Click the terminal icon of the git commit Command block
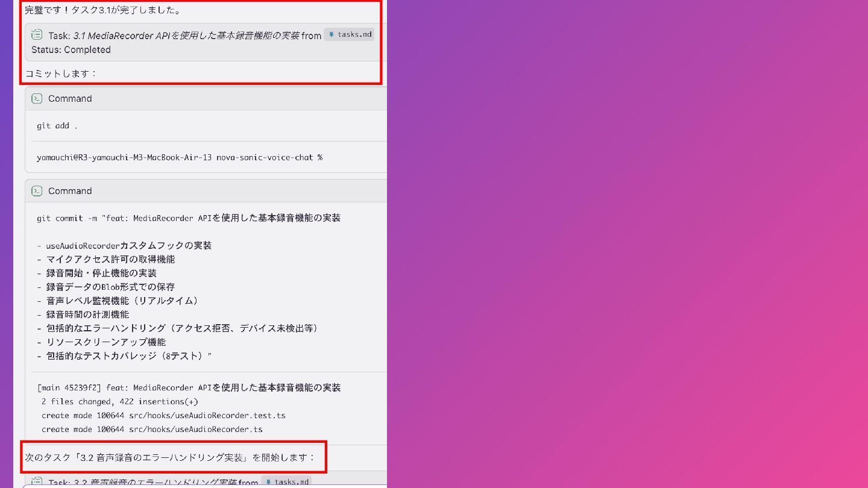Image resolution: width=868 pixels, height=488 pixels. [37, 191]
